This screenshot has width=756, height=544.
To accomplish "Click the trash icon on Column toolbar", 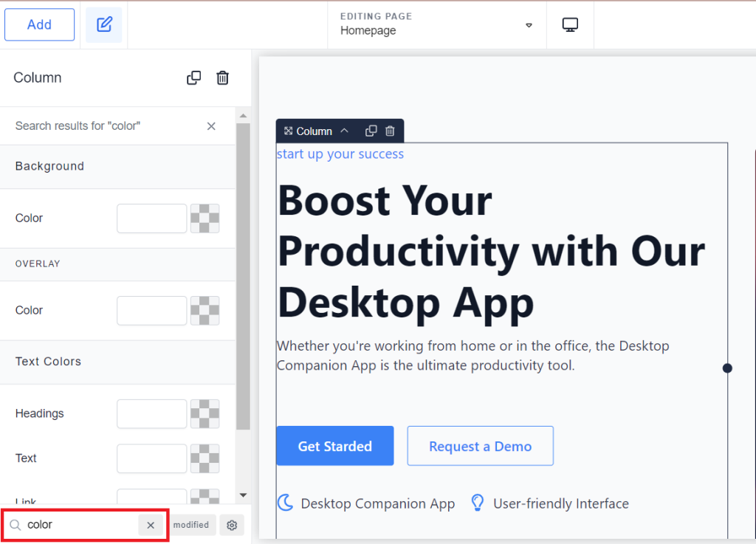I will pos(390,131).
